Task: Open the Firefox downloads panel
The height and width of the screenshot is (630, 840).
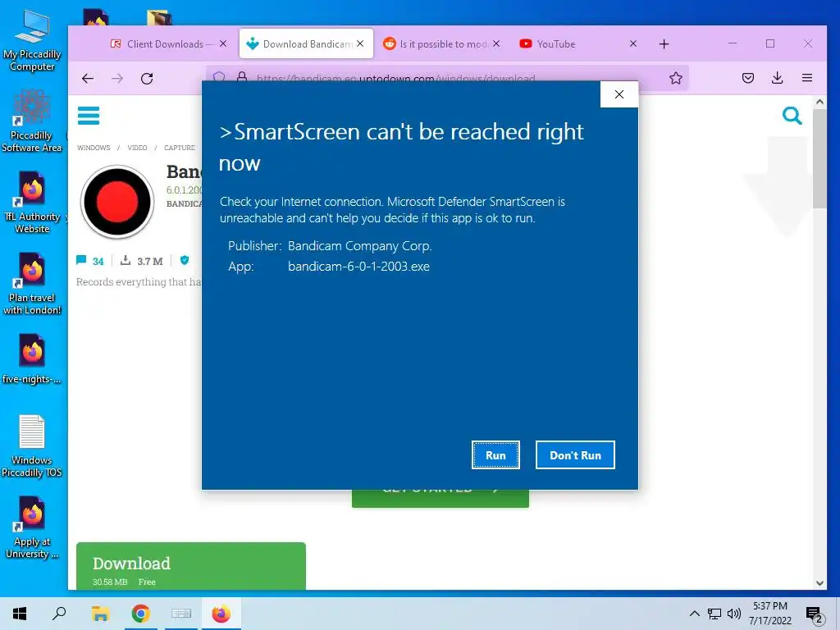Action: pyautogui.click(x=778, y=78)
